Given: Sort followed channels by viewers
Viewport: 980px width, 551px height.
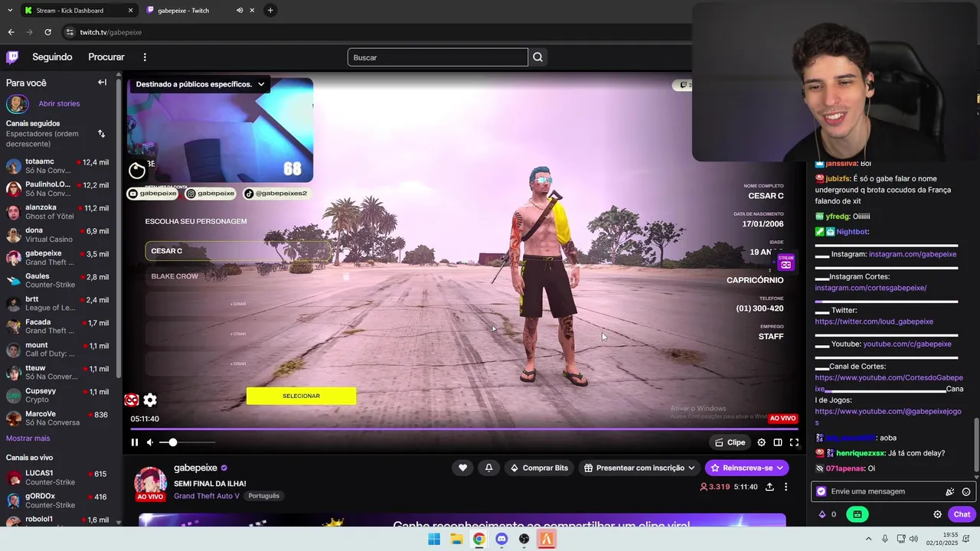Looking at the screenshot, I should [101, 134].
